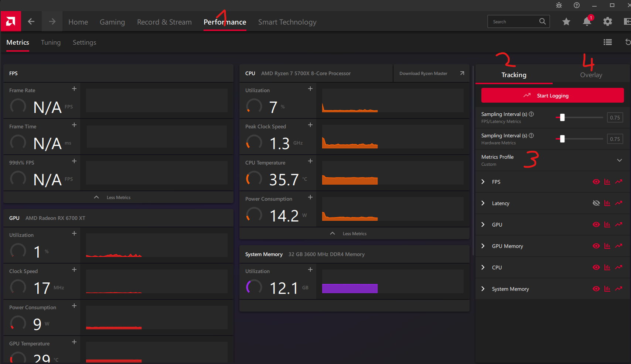
Task: Switch to the Tuning sub-tab
Action: [x=51, y=42]
